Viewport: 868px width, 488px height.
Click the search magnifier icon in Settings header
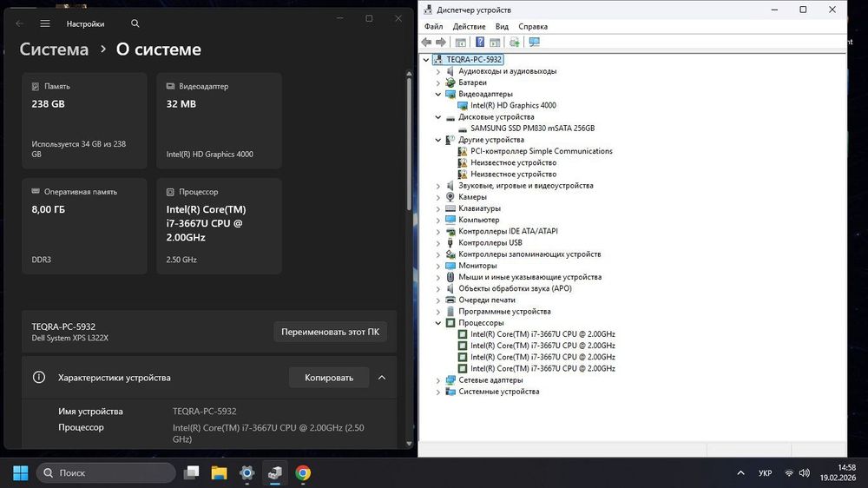coord(135,23)
